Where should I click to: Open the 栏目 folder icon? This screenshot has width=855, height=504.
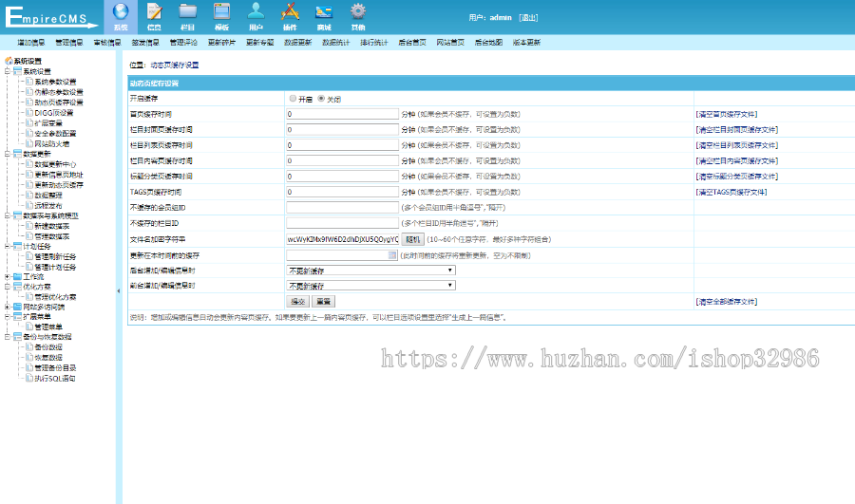187,12
